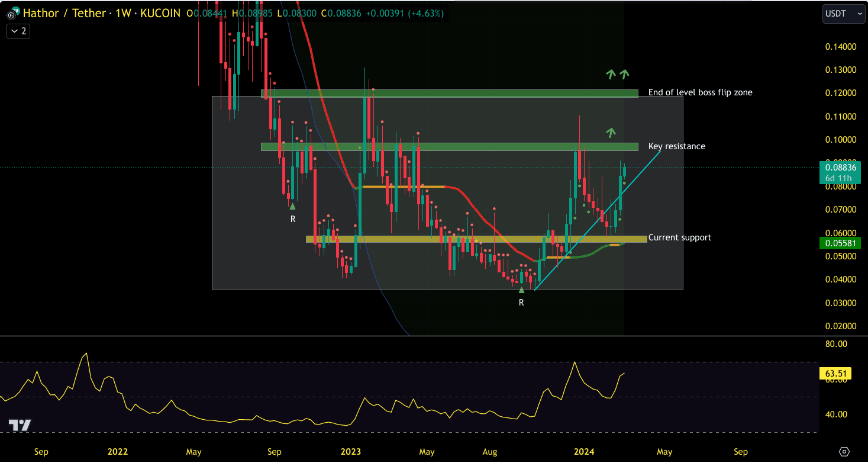Open chart settings gear icon

pos(844,452)
